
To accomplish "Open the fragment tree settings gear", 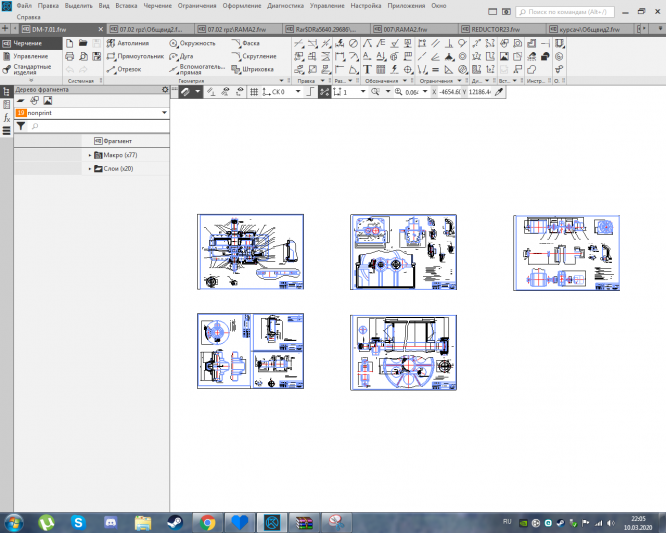I will (x=166, y=90).
